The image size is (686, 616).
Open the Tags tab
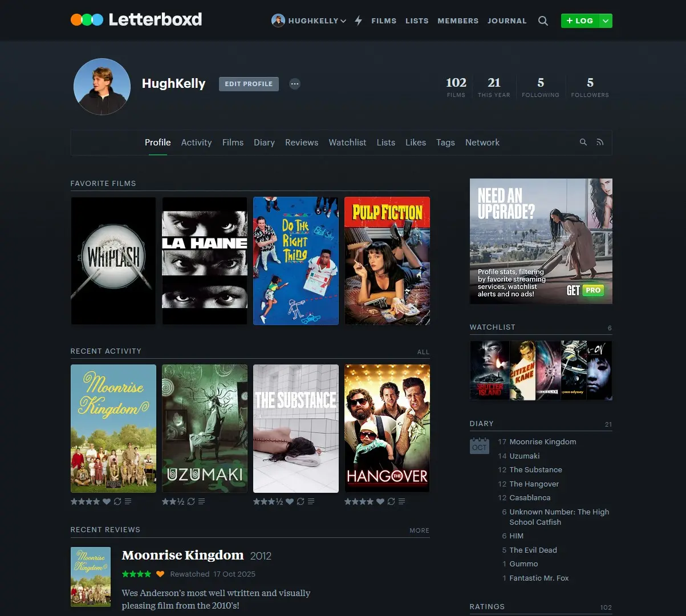(x=445, y=143)
